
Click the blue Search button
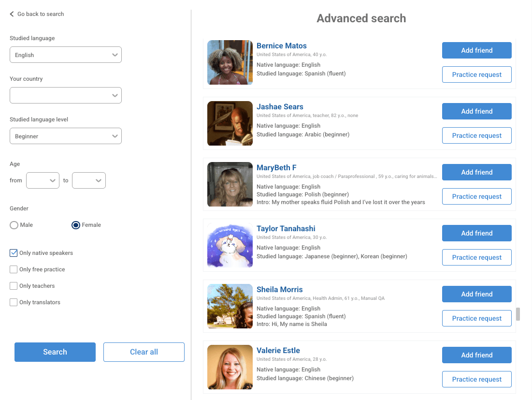click(x=55, y=352)
